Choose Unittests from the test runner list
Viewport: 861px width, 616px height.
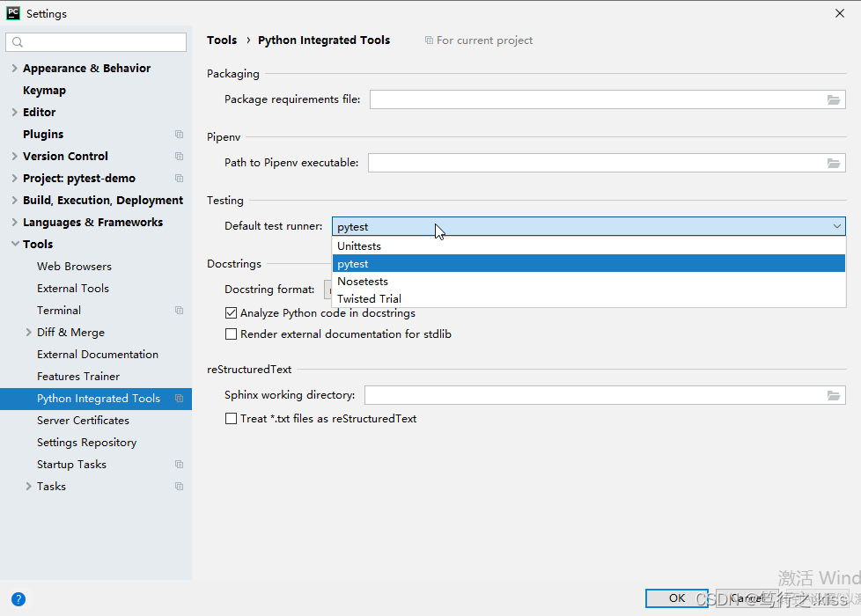pyautogui.click(x=589, y=246)
